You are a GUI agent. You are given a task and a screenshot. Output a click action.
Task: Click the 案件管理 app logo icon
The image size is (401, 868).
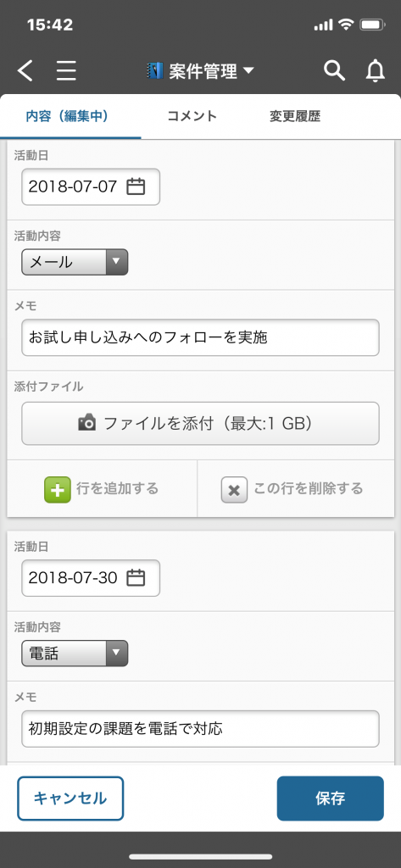(155, 71)
